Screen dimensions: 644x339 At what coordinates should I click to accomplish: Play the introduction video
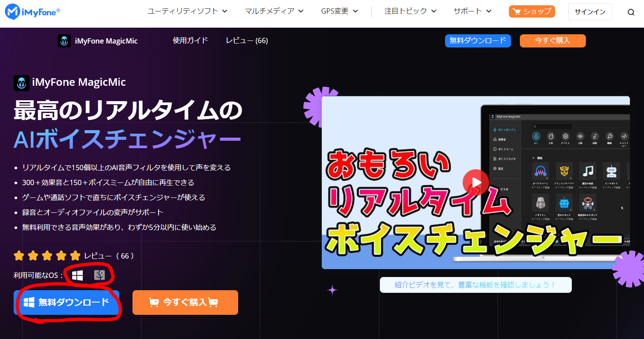pyautogui.click(x=475, y=182)
